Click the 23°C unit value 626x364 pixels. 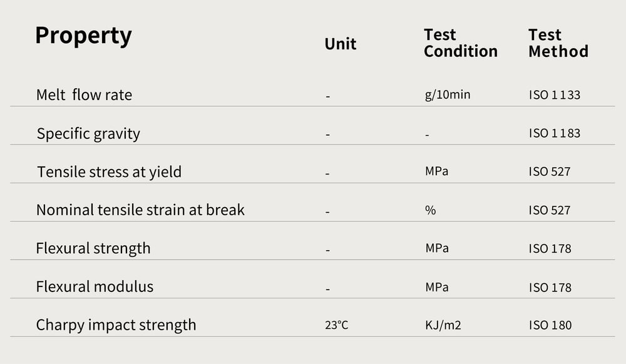[x=337, y=325]
